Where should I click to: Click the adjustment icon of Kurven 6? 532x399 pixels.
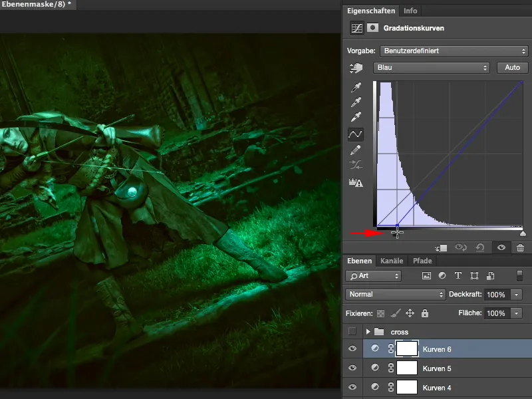[x=375, y=348]
